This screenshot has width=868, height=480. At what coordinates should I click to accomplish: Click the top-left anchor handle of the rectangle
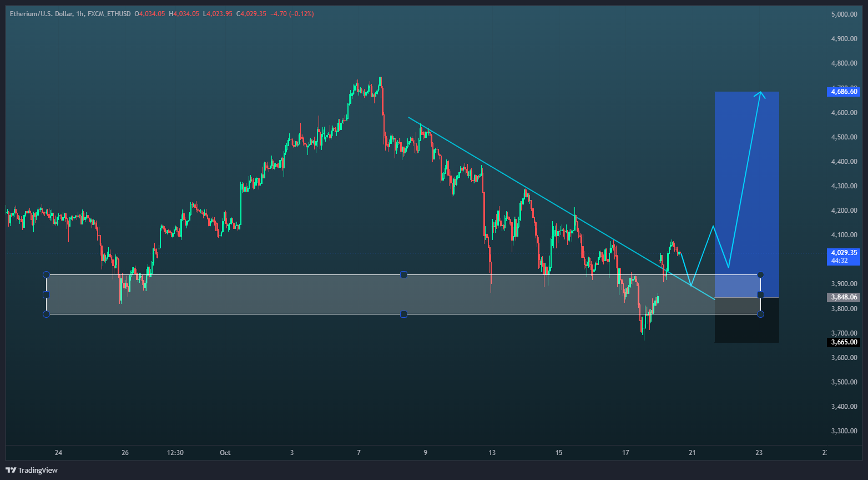click(x=46, y=274)
